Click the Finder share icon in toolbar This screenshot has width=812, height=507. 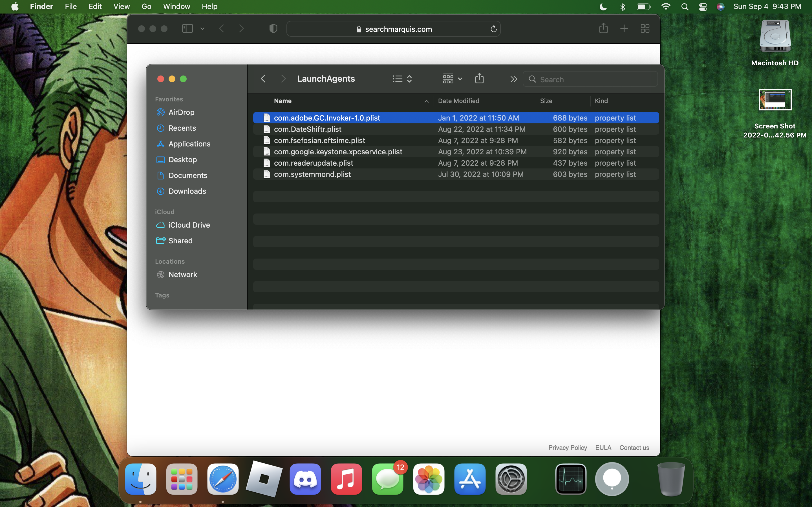pos(479,79)
